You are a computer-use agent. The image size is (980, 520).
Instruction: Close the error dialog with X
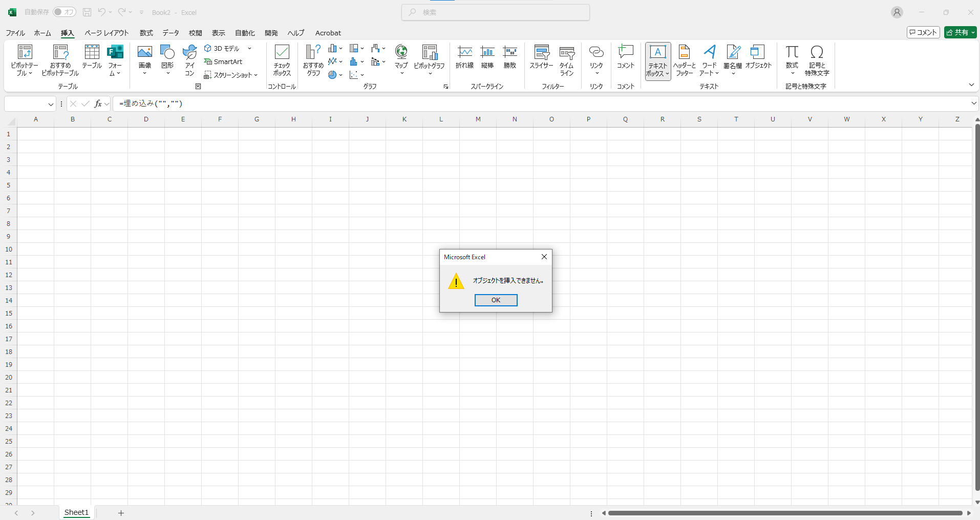click(544, 257)
